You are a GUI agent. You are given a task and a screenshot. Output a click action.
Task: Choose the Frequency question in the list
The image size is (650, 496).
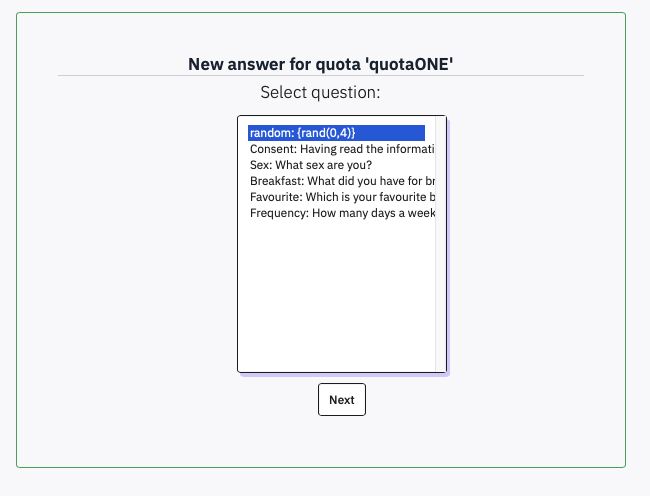(340, 213)
